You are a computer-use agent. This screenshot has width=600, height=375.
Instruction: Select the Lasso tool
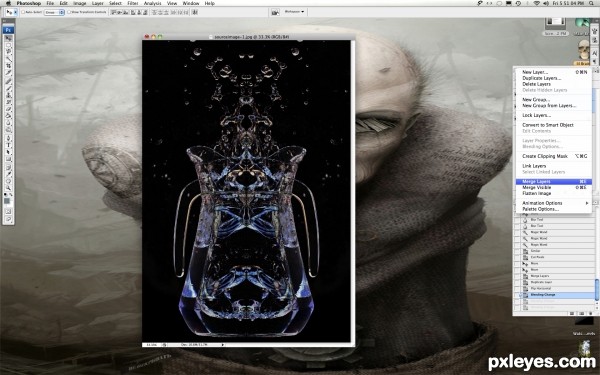pos(8,51)
